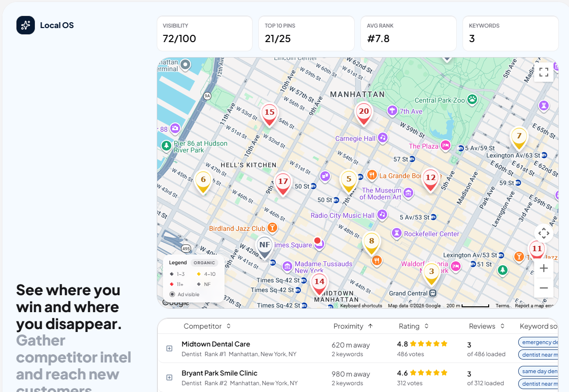The image size is (569, 392).
Task: Click the ORGANIC legend filter chip
Action: point(204,263)
